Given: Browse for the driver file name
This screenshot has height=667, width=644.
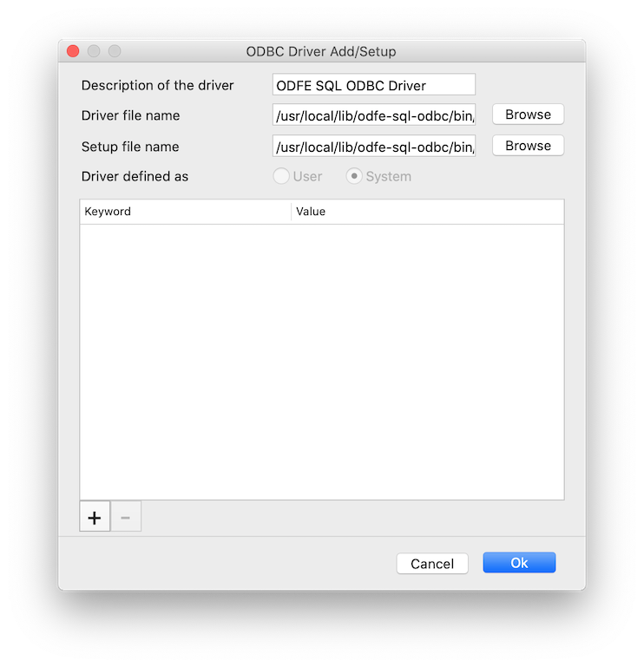Looking at the screenshot, I should [528, 114].
